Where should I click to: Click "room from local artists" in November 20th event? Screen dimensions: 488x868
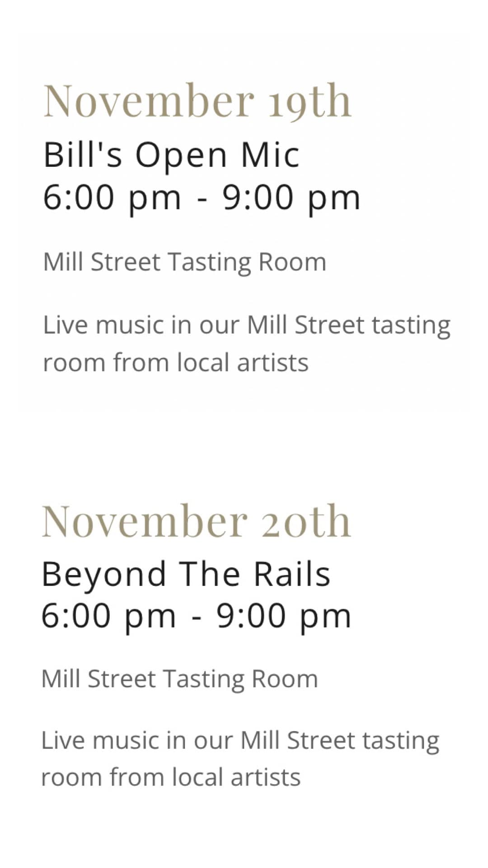(170, 778)
